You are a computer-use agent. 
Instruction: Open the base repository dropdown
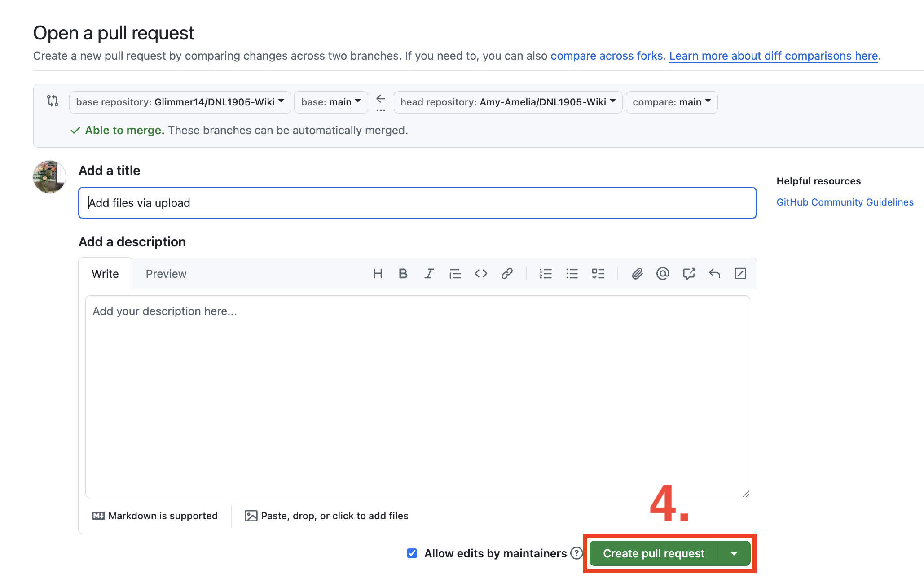(x=180, y=102)
